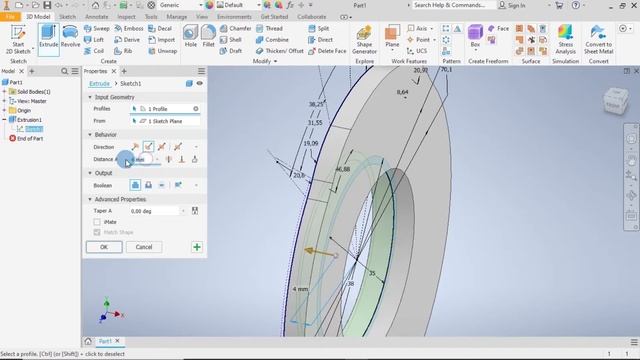Select the Emboss tool
The image size is (640, 360).
(x=129, y=29)
